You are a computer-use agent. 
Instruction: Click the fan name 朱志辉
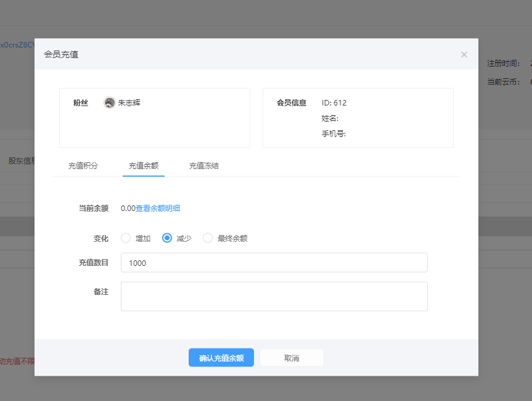[x=129, y=102]
